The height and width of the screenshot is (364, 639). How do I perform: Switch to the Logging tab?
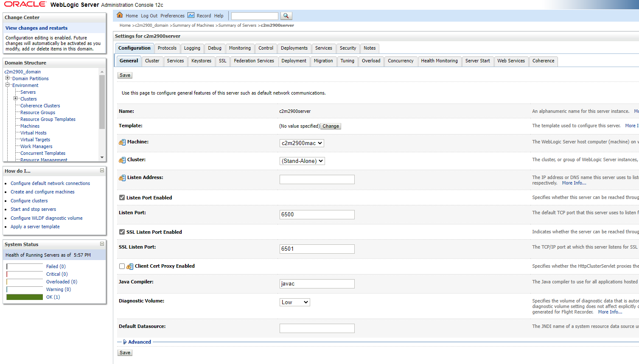pos(192,48)
